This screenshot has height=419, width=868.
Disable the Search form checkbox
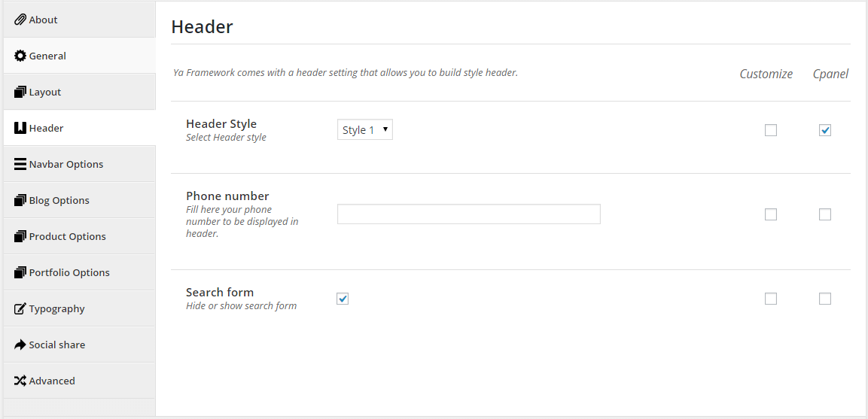tap(343, 299)
